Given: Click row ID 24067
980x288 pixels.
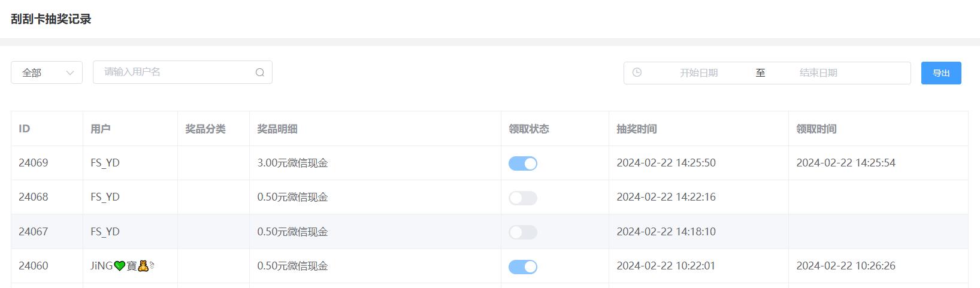Looking at the screenshot, I should pyautogui.click(x=489, y=232).
